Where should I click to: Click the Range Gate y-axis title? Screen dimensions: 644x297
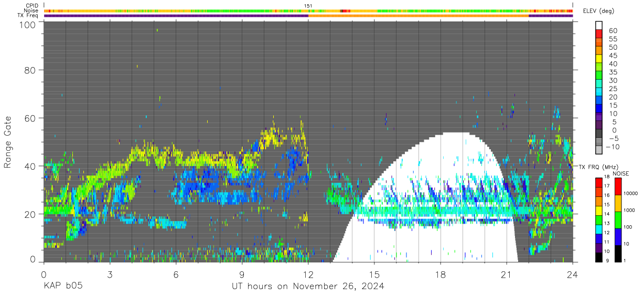(x=8, y=141)
